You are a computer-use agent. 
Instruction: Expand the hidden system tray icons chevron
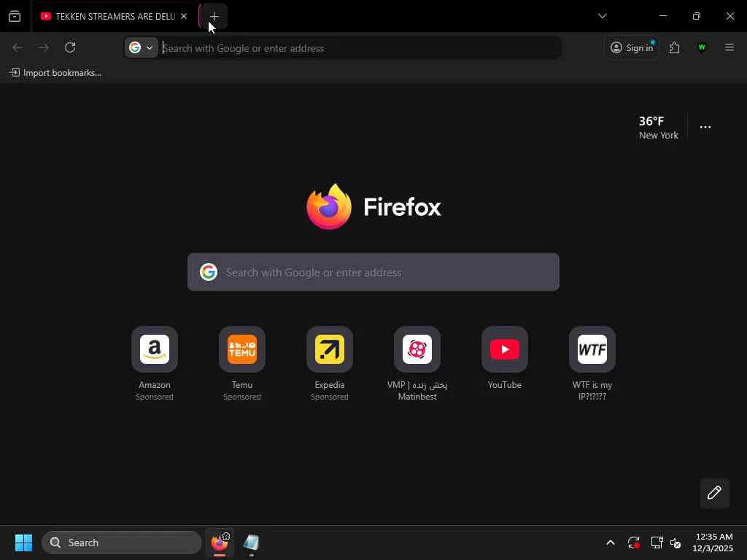611,542
